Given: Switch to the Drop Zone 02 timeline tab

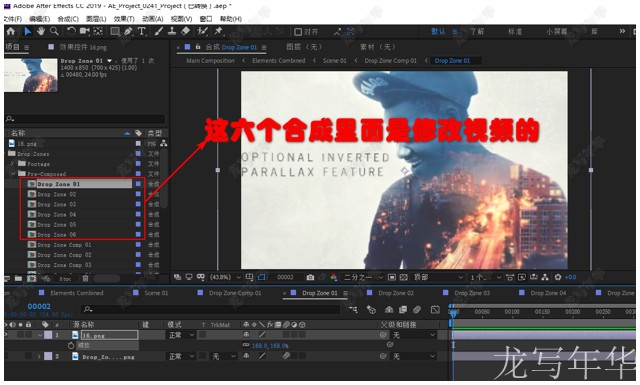Looking at the screenshot, I should pos(396,293).
